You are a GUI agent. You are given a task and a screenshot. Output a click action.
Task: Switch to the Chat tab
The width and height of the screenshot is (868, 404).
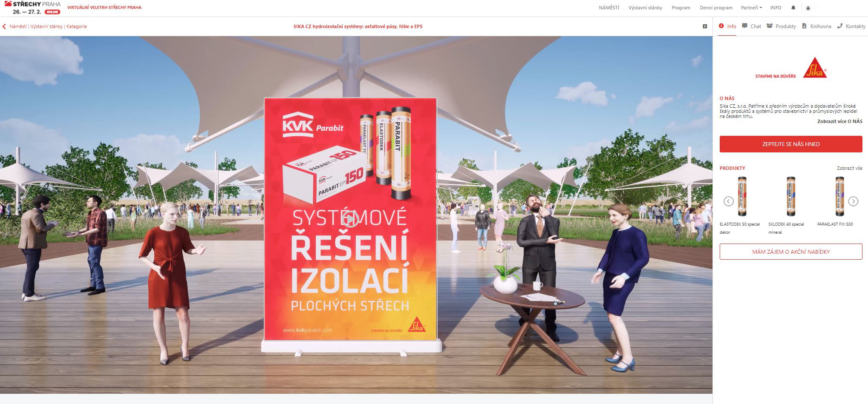coord(751,26)
